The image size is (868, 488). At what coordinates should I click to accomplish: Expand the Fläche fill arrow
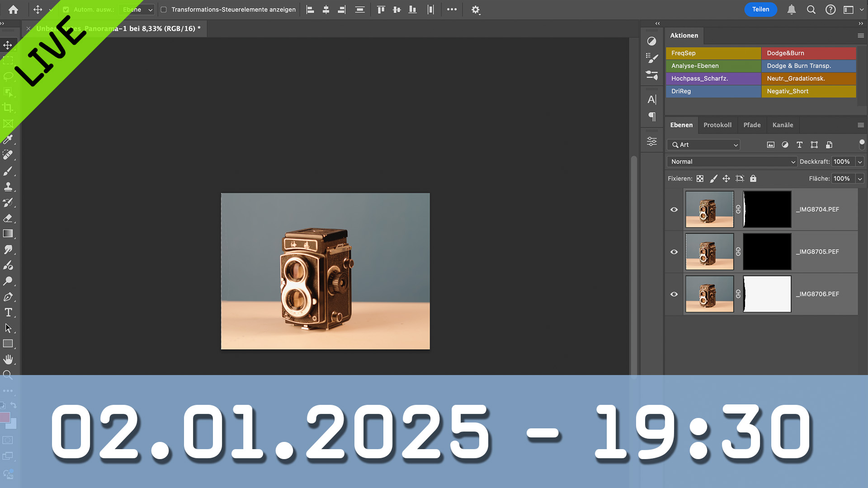click(860, 179)
